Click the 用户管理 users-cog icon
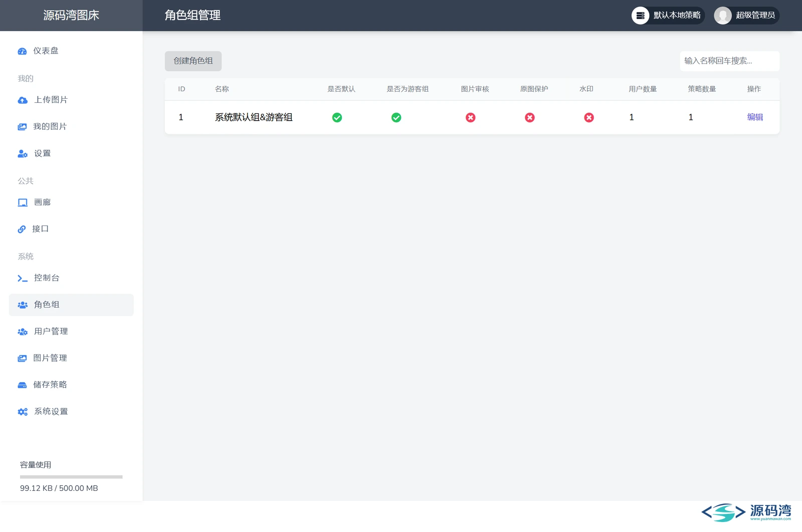This screenshot has width=802, height=532. (x=23, y=332)
